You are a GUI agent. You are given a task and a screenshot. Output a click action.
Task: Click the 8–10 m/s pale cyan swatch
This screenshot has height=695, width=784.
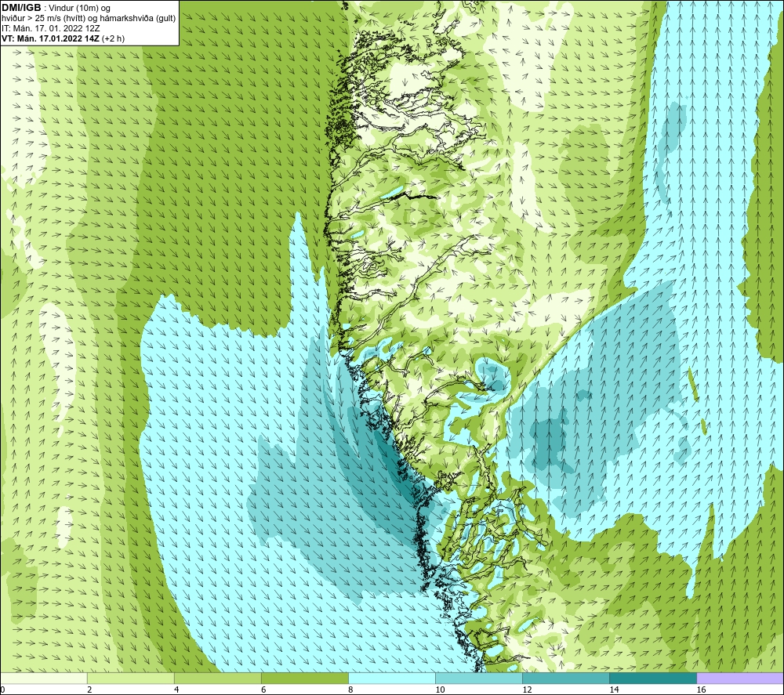coord(392,678)
